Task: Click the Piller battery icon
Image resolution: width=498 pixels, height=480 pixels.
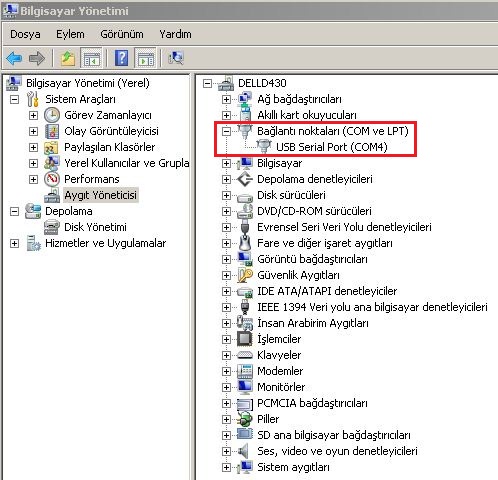Action: point(245,419)
